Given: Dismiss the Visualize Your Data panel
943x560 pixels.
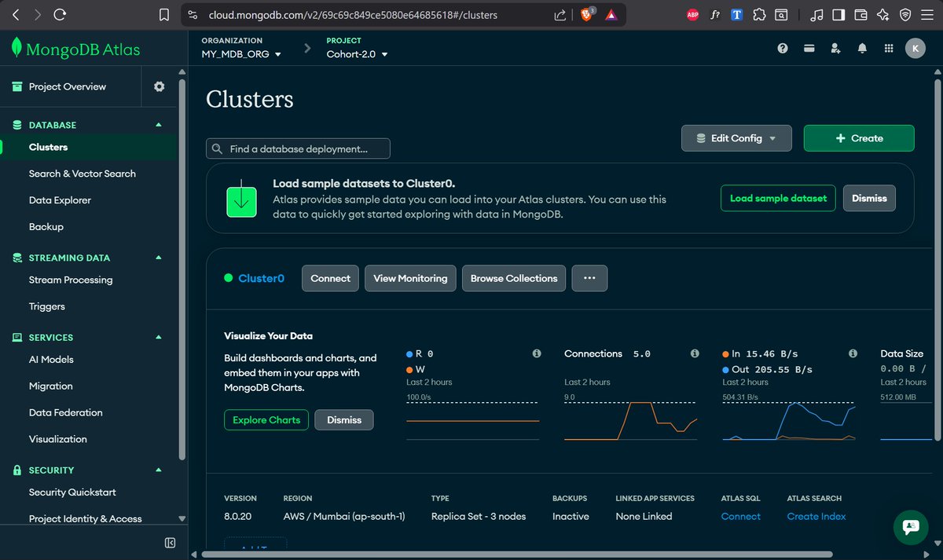Looking at the screenshot, I should click(344, 419).
